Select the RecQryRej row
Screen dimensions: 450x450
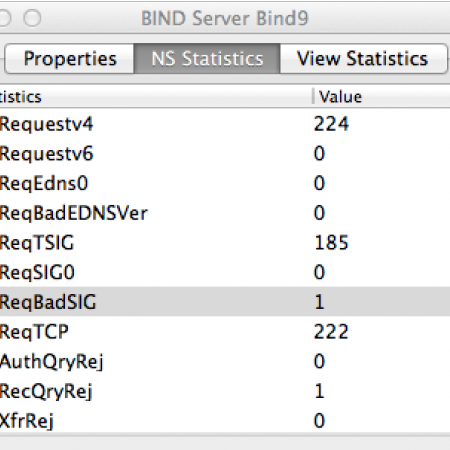225,391
